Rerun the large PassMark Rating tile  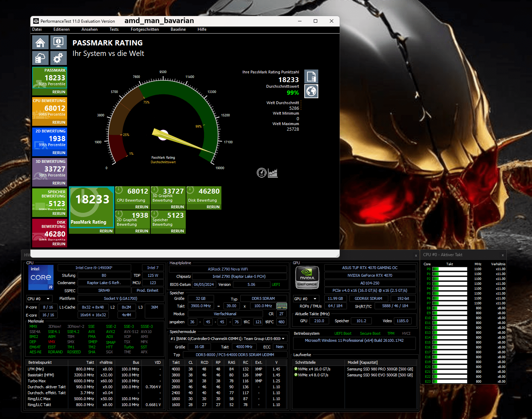point(106,231)
